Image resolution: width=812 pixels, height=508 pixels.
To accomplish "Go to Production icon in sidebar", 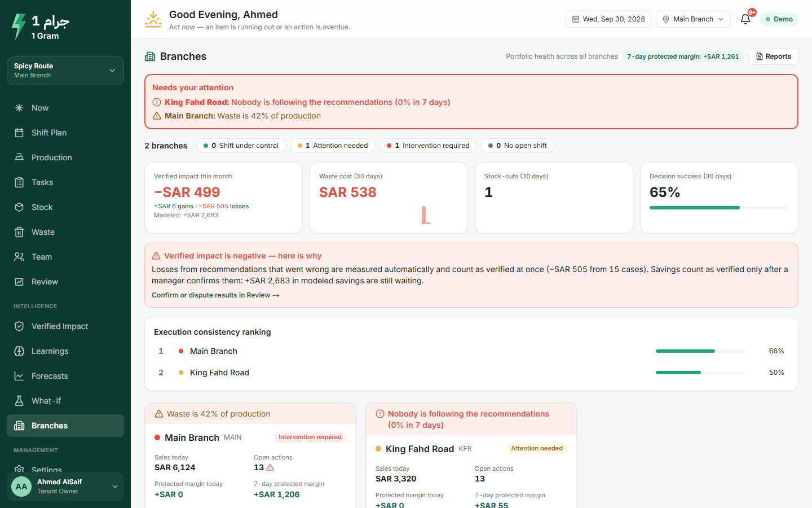I will [19, 157].
